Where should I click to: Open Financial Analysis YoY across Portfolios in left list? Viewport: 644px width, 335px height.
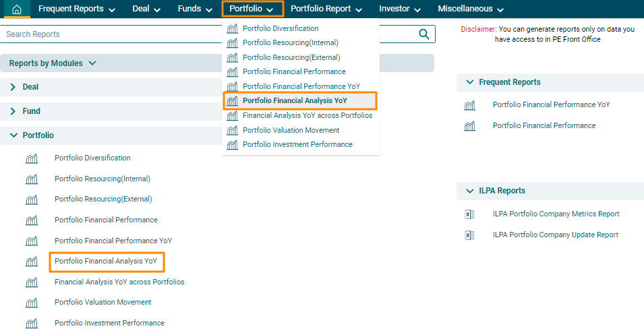[x=119, y=282]
